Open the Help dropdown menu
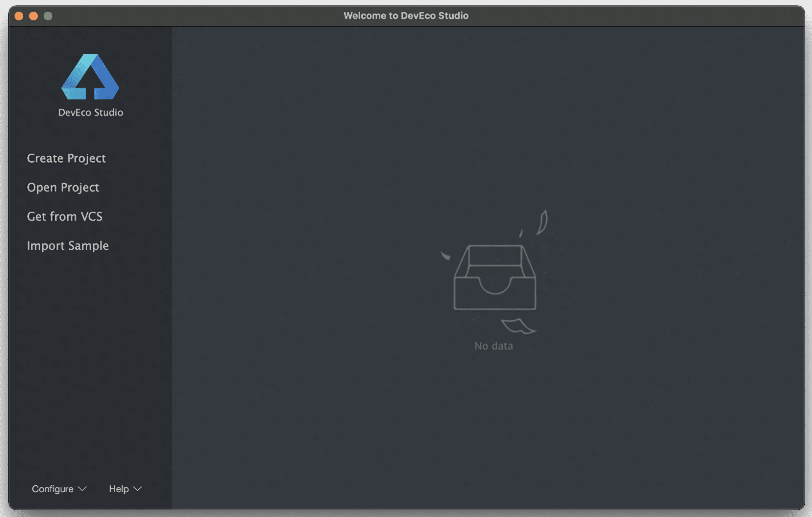812x517 pixels. pyautogui.click(x=119, y=489)
